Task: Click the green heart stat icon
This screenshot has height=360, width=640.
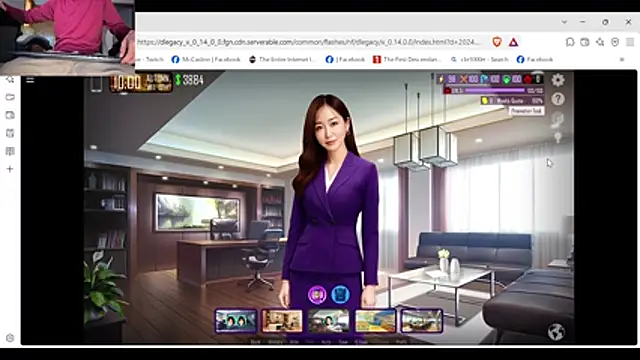Action: click(x=507, y=79)
